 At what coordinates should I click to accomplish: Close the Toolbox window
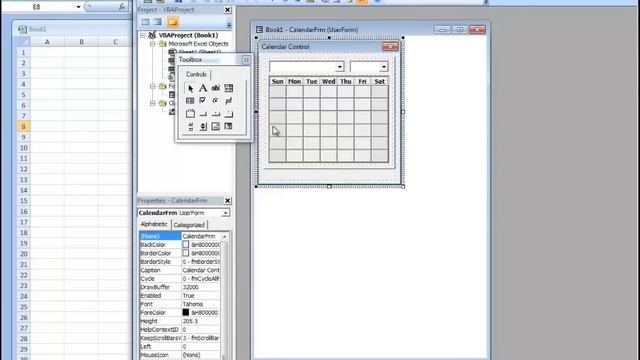[246, 60]
